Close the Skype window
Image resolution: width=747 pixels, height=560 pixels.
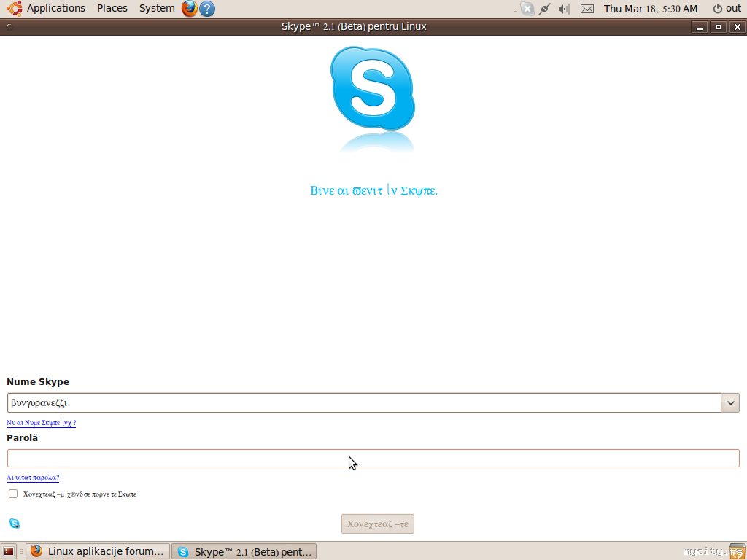click(x=737, y=27)
